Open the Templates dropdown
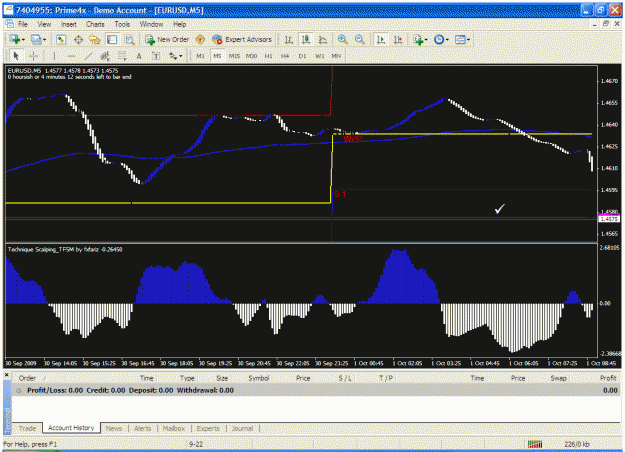Image resolution: width=625 pixels, height=452 pixels. (x=462, y=39)
